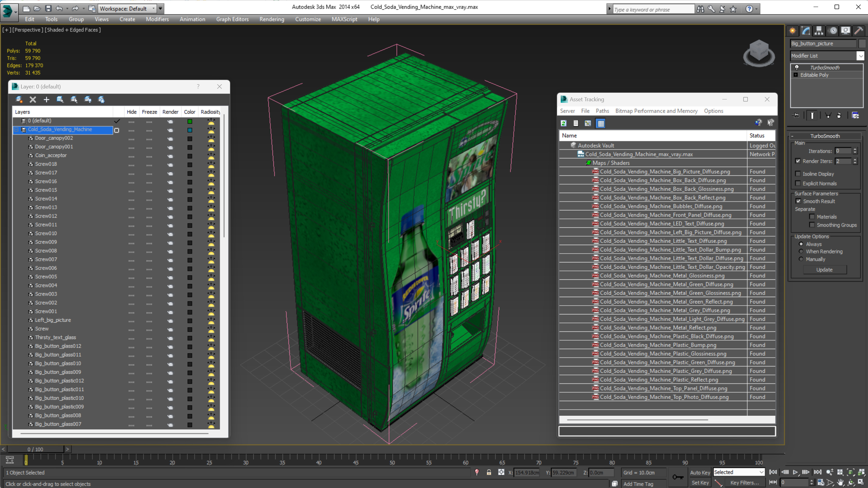Open the Display command panel tab
Viewport: 868px width, 488px height.
click(x=845, y=31)
